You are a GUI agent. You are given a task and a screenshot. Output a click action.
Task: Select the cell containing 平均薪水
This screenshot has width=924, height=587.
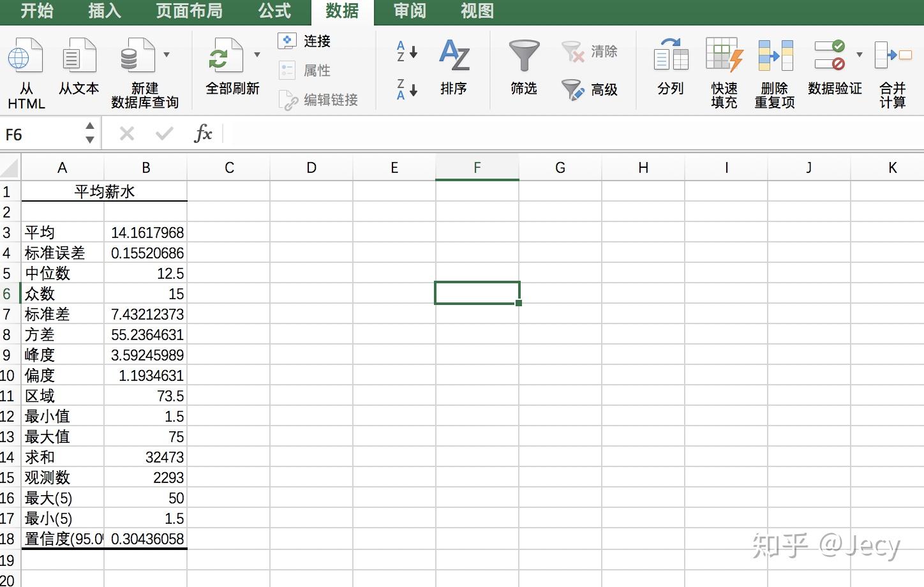pyautogui.click(x=104, y=190)
